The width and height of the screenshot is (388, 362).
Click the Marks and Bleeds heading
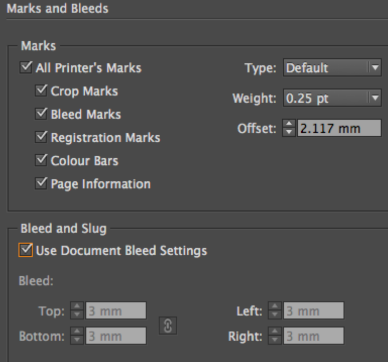57,9
